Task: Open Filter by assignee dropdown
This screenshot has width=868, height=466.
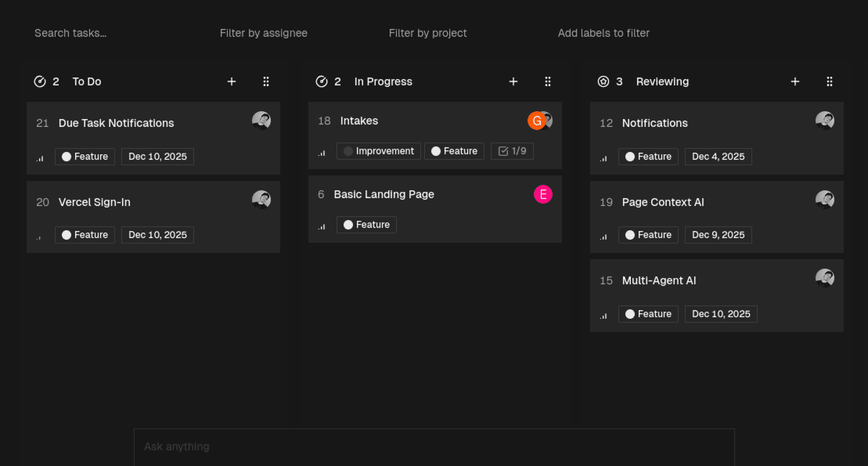Action: pos(263,33)
